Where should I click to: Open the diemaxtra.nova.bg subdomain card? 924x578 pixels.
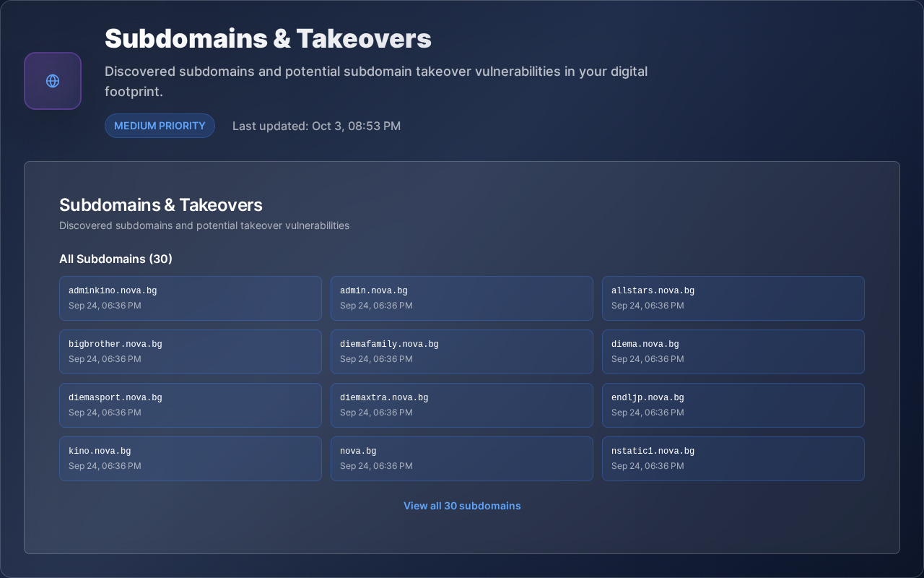(x=462, y=405)
